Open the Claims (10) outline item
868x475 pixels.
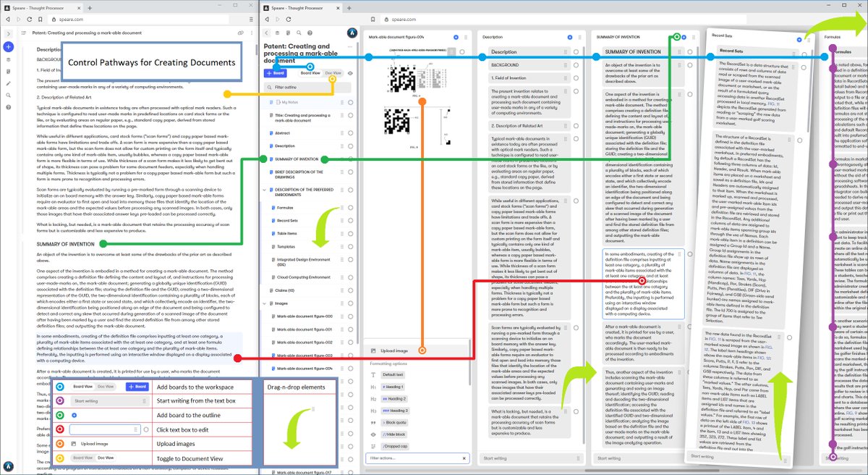pyautogui.click(x=284, y=290)
